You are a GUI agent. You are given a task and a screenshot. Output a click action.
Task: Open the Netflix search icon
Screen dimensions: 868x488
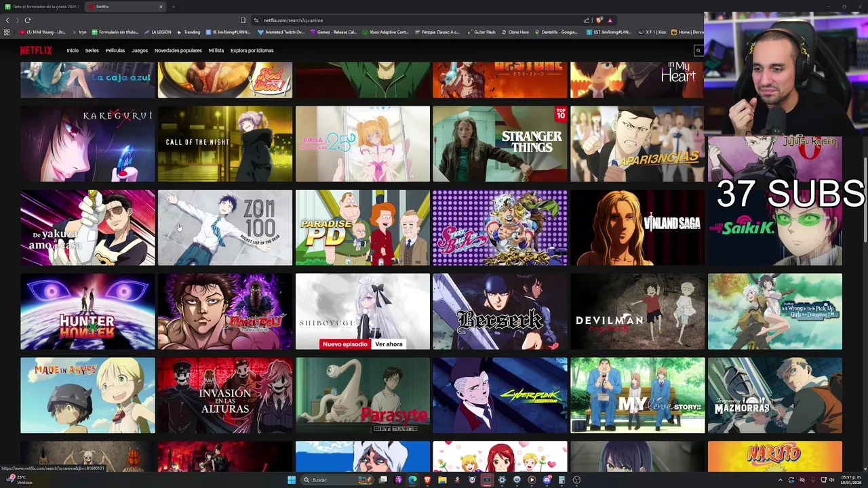(698, 50)
